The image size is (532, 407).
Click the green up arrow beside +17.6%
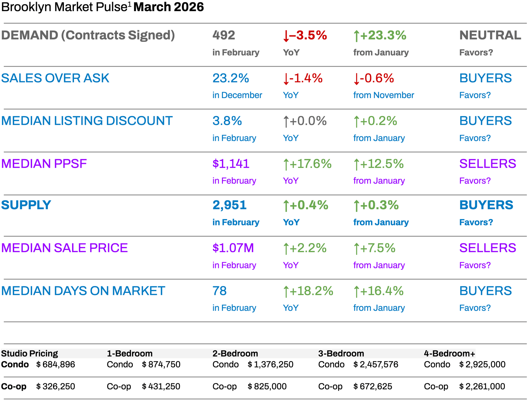click(286, 164)
